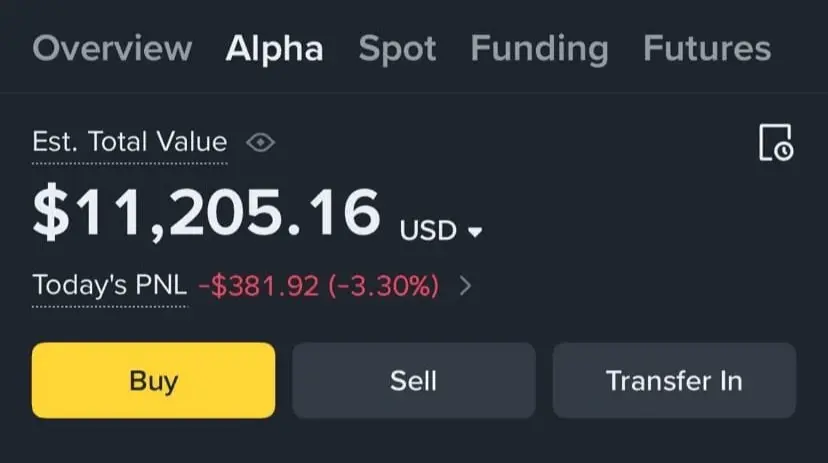Expand the USD currency dropdown arrow

pyautogui.click(x=475, y=232)
